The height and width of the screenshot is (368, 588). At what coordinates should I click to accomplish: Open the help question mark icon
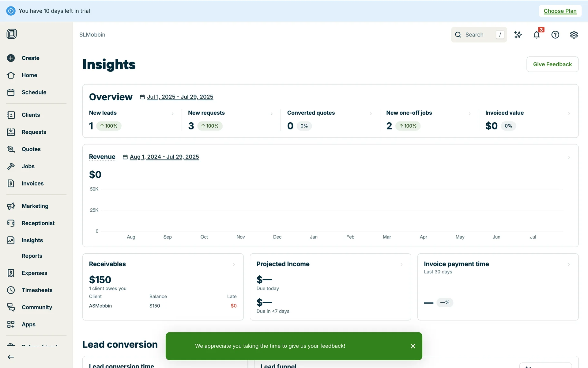click(x=555, y=35)
